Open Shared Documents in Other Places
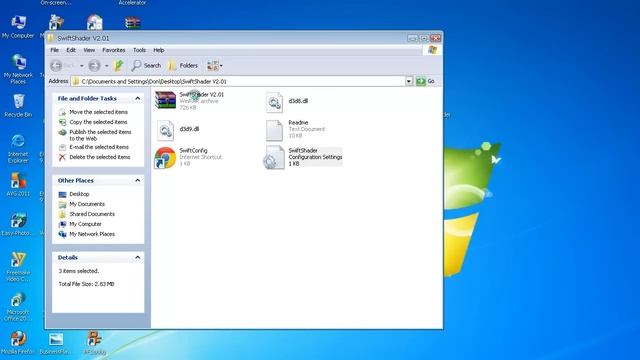The height and width of the screenshot is (360, 640). 92,214
